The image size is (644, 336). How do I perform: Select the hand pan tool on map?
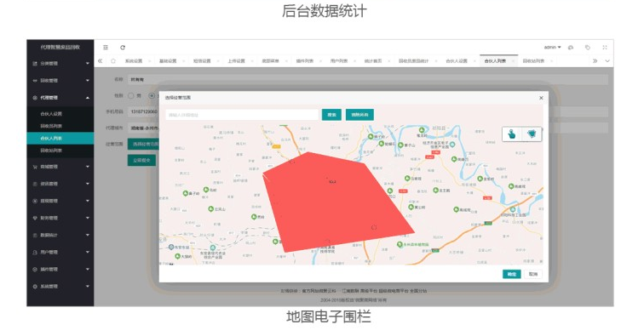coord(512,134)
